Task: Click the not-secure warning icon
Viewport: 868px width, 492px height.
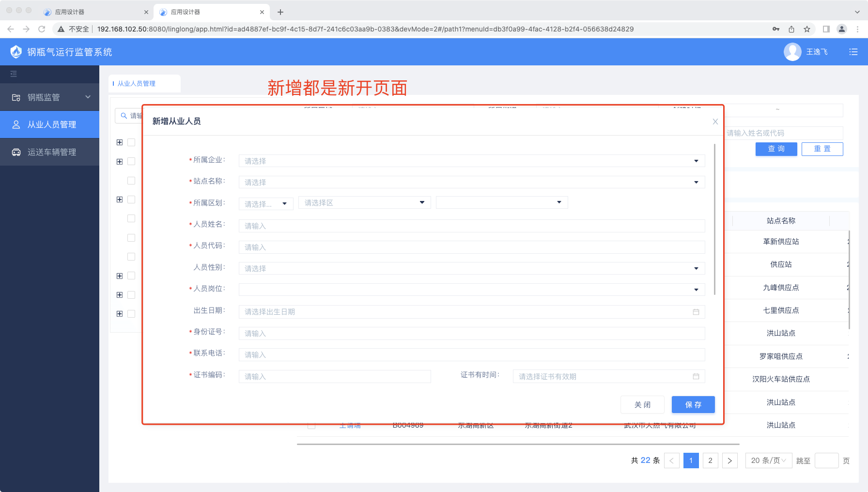Action: pos(61,29)
